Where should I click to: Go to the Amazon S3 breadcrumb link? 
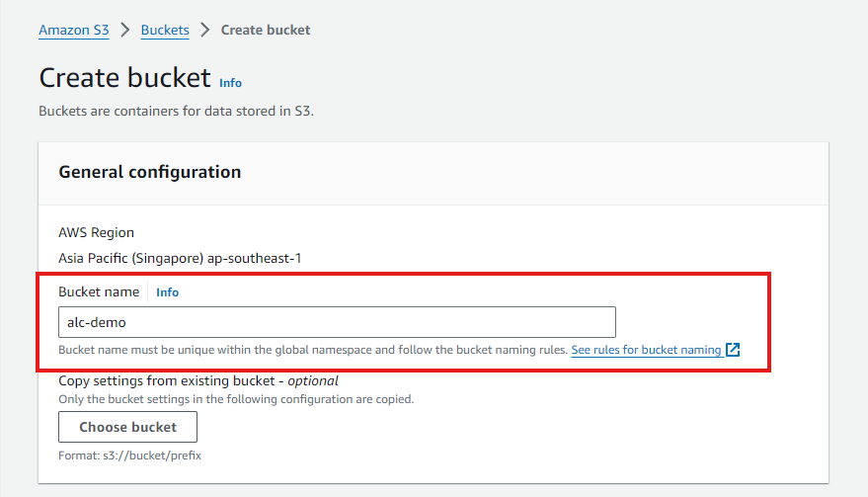coord(74,30)
